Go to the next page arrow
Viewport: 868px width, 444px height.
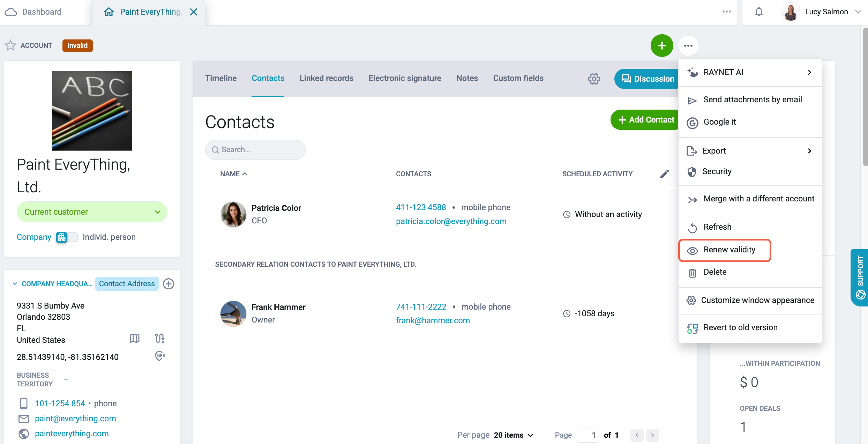652,435
